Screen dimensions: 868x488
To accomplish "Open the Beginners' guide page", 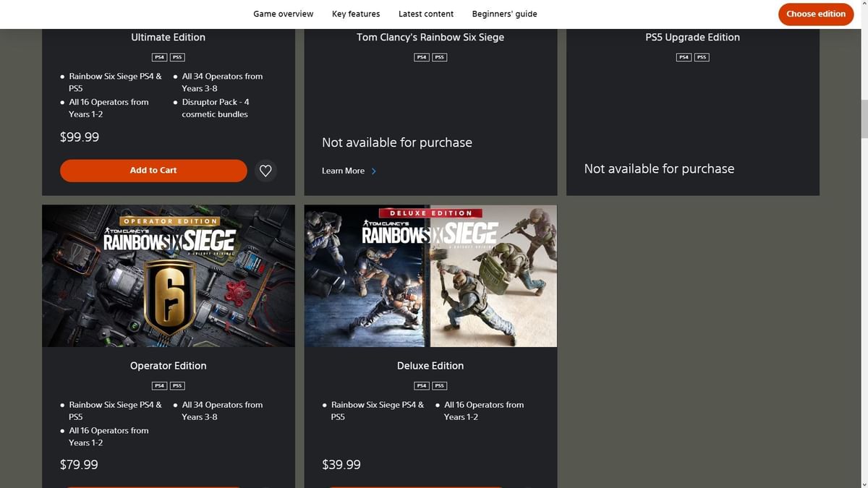I will click(x=504, y=13).
